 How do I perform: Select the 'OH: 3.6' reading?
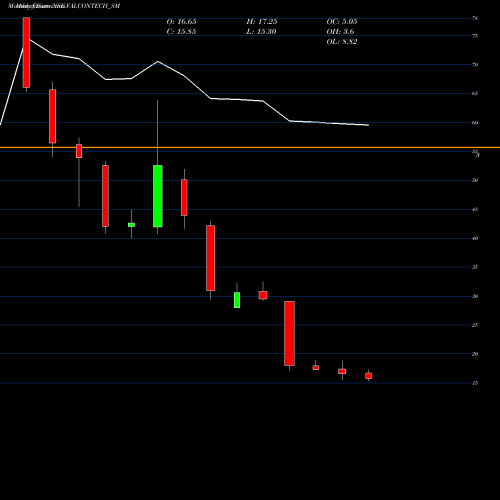click(340, 32)
